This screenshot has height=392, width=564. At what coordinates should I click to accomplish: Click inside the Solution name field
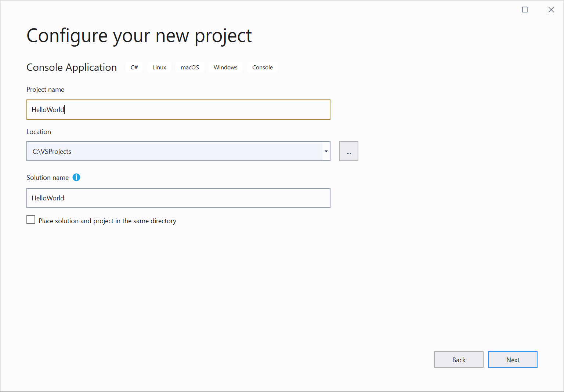pos(178,198)
